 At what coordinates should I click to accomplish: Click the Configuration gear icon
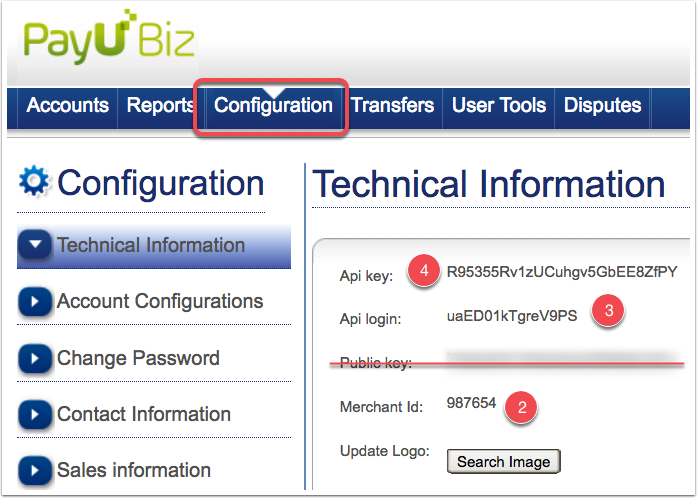(34, 181)
